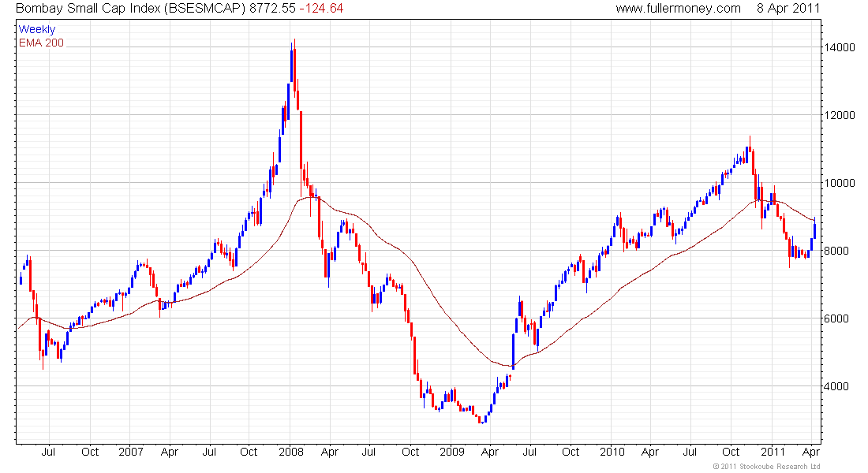Click the 6000 price axis label

coord(836,318)
